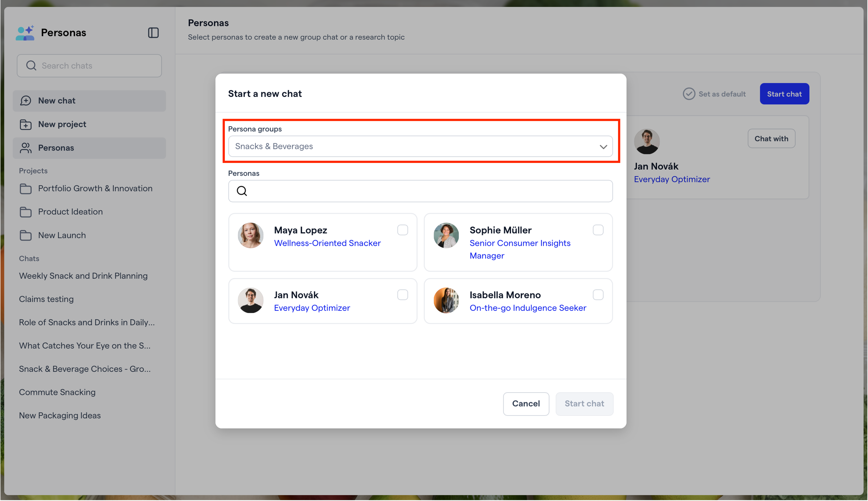The width and height of the screenshot is (868, 501).
Task: Tick the Isabella Moreno checkbox
Action: [x=598, y=295]
